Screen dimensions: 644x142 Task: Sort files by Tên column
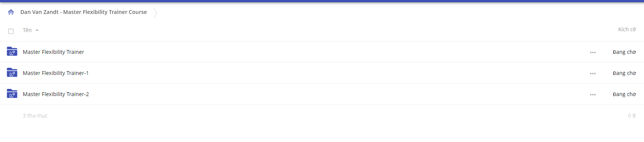tap(27, 30)
